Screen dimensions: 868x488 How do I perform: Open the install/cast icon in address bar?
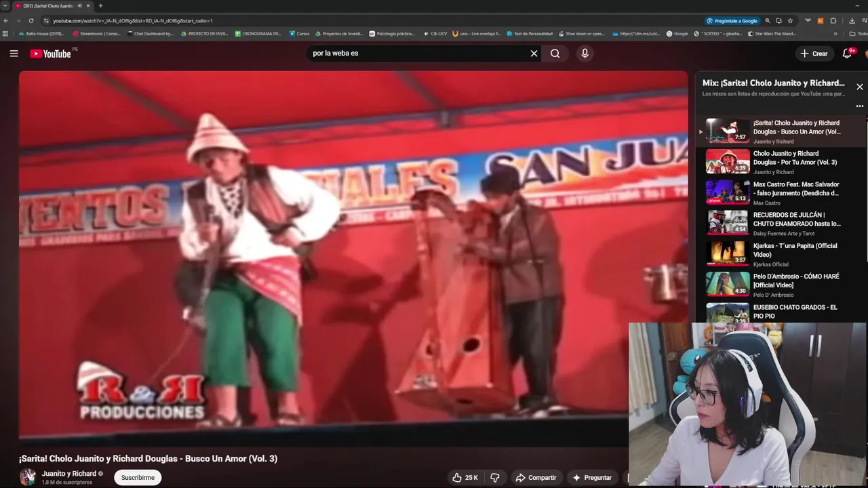pos(778,21)
